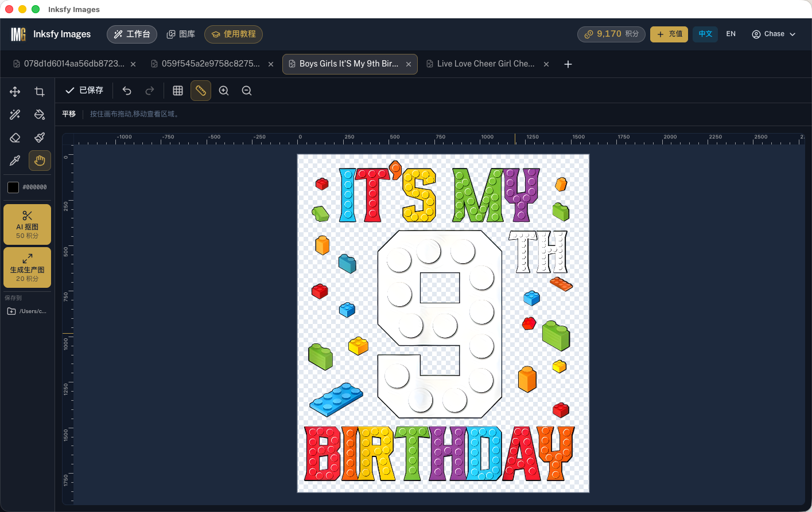Zoom out of the canvas
This screenshot has width=812, height=512.
pos(247,91)
